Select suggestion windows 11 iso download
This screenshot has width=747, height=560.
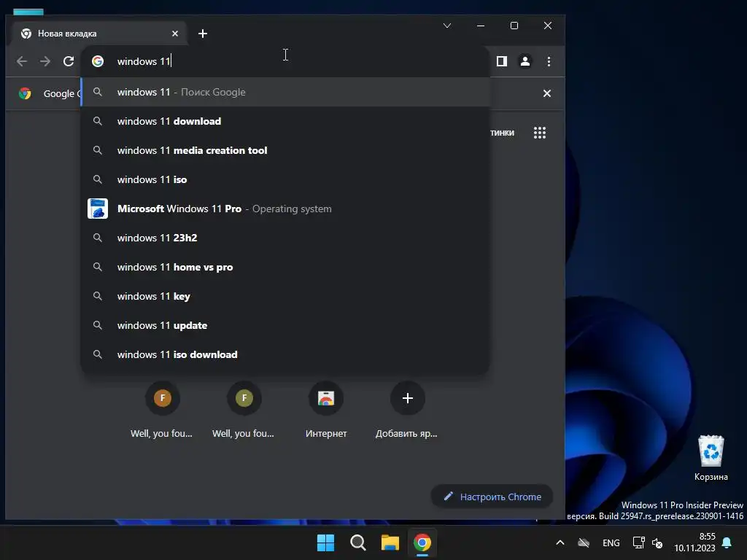(x=285, y=354)
